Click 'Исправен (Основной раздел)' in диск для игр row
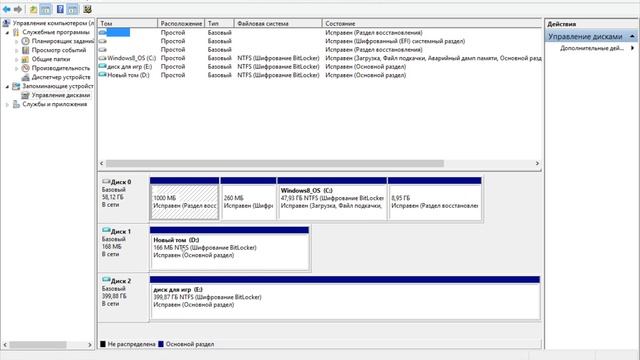 365,66
